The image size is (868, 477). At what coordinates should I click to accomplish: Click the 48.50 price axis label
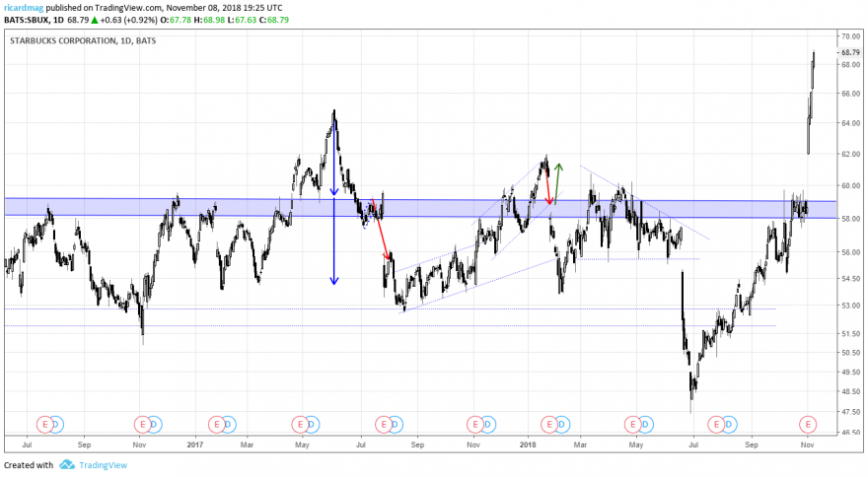point(851,392)
